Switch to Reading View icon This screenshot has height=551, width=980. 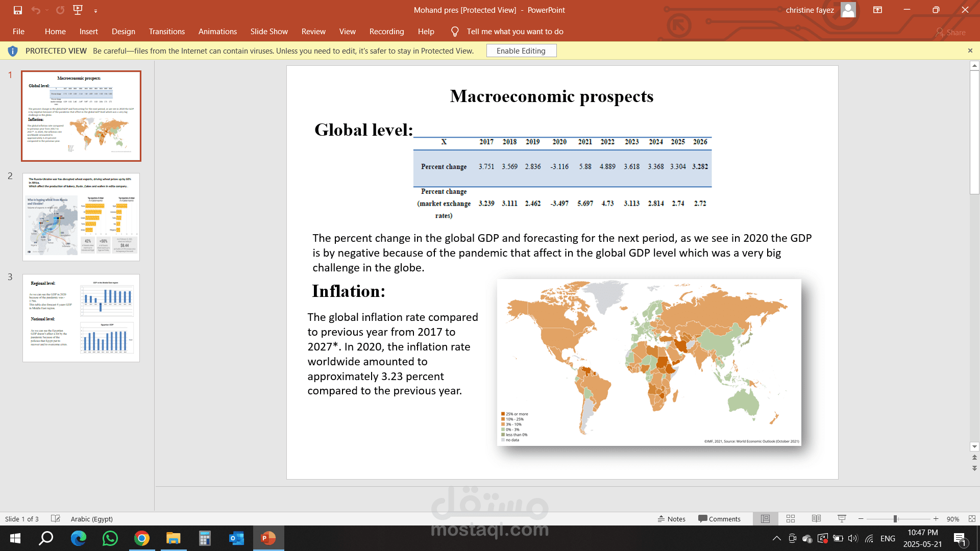click(816, 519)
